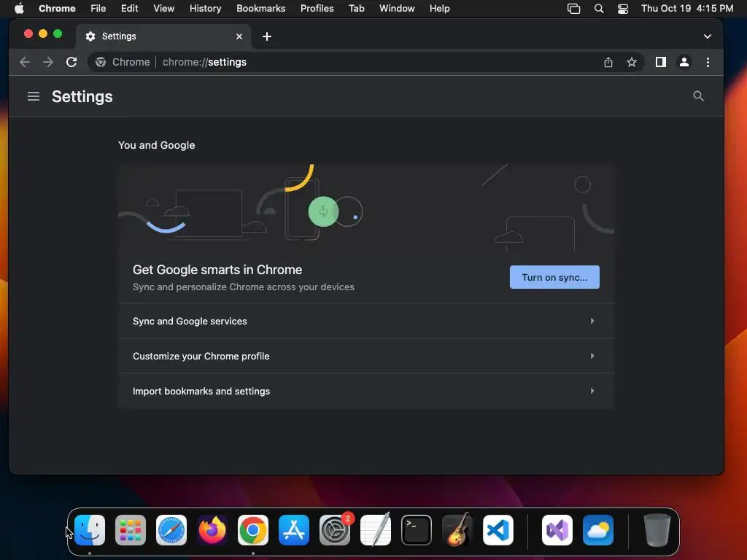Click Chrome icon in the dock

pyautogui.click(x=253, y=530)
